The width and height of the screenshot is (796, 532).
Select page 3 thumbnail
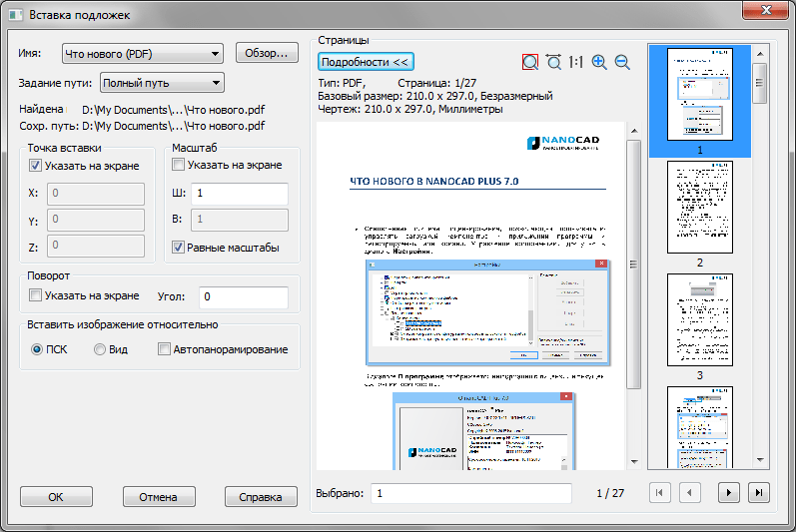click(699, 319)
